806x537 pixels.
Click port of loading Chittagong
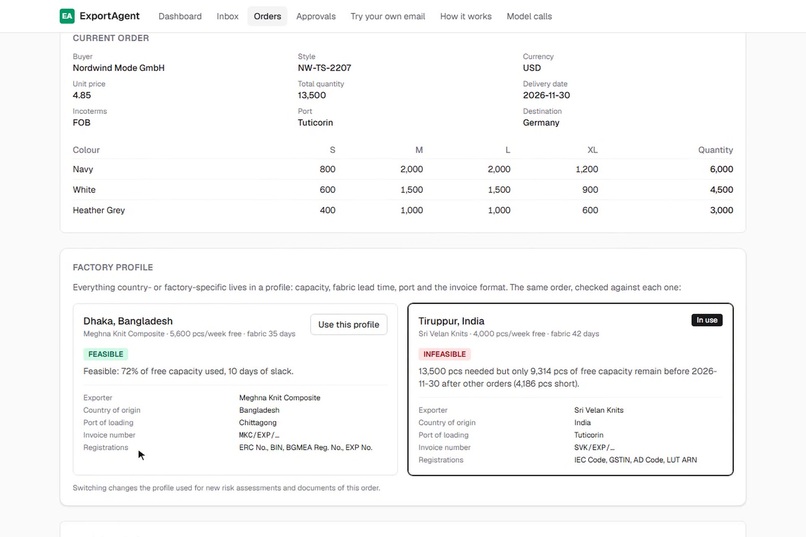[x=258, y=422]
